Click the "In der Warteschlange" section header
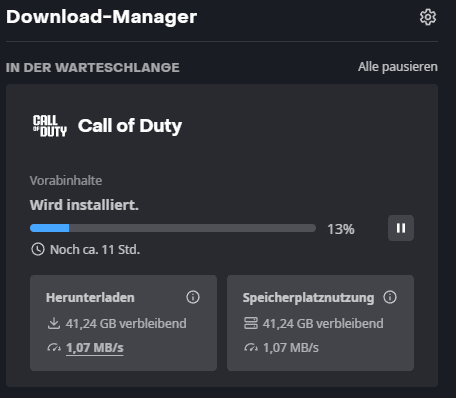The height and width of the screenshot is (398, 456). tap(93, 67)
